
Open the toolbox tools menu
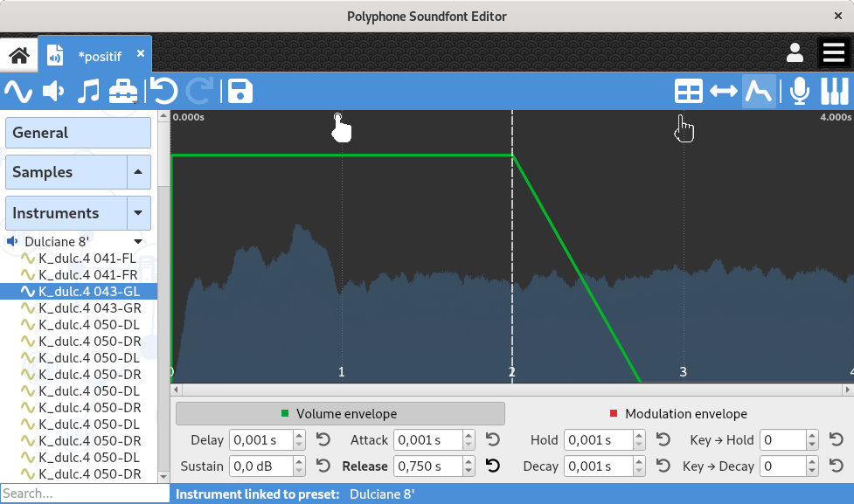click(123, 91)
